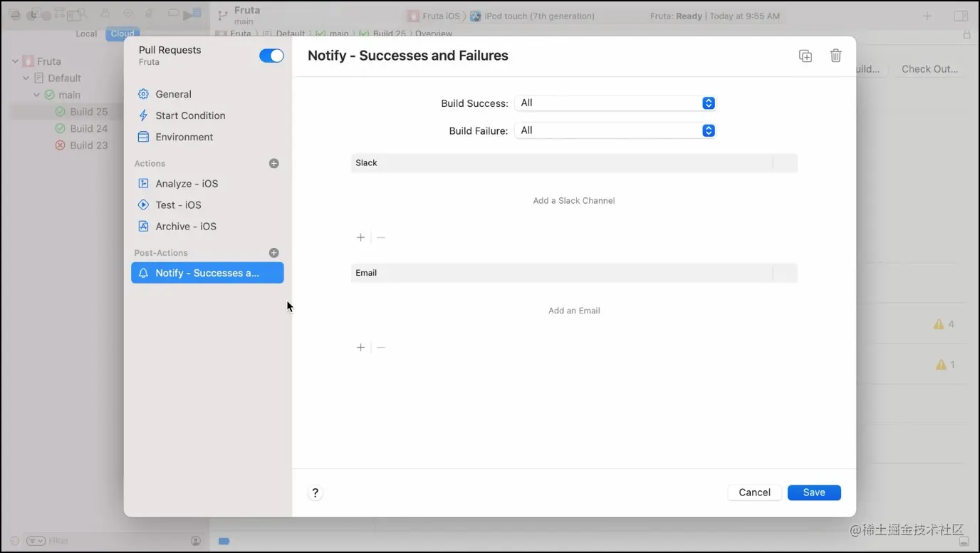Switch to the Local tab in navigator

(86, 33)
